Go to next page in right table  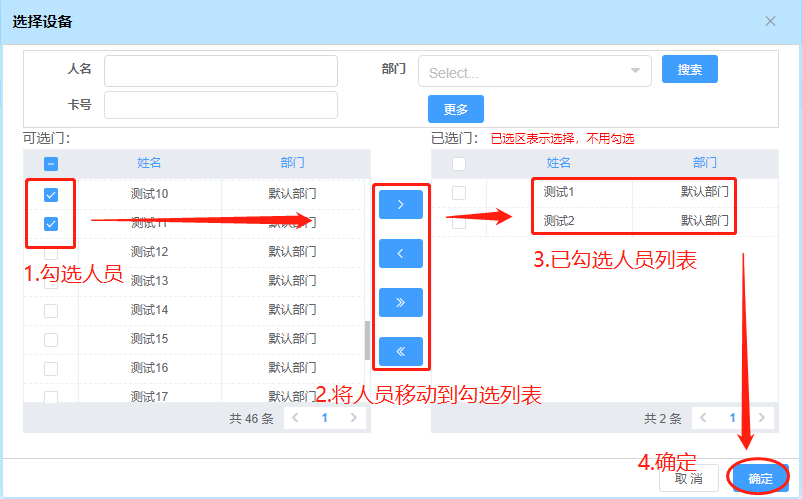[x=762, y=418]
